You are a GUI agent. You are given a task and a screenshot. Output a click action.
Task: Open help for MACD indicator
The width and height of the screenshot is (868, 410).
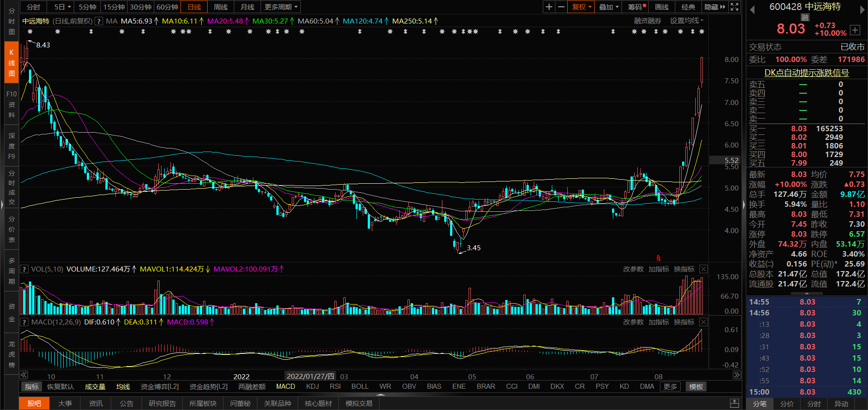click(x=24, y=322)
